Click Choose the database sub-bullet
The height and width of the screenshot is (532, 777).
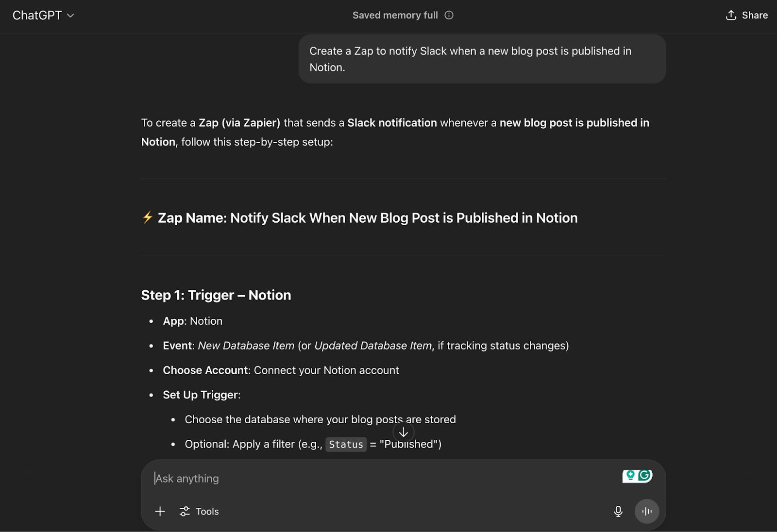click(x=320, y=419)
